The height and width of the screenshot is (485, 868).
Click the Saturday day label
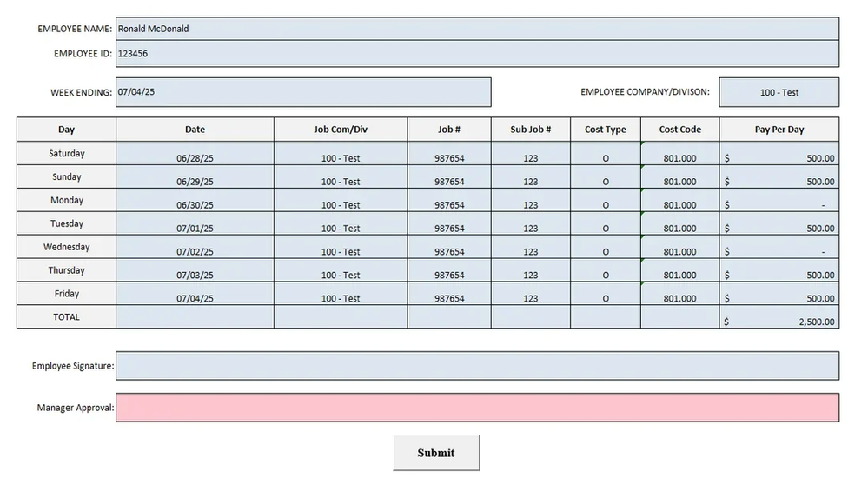(66, 153)
